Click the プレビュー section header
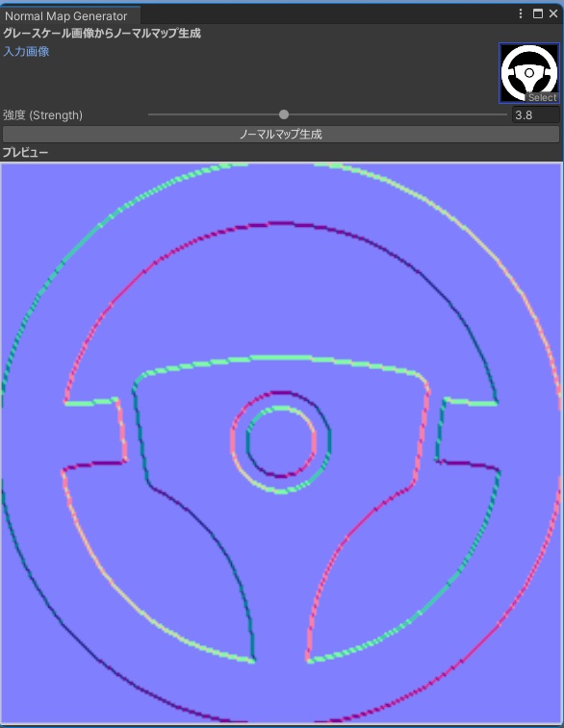This screenshot has width=564, height=728. (x=26, y=152)
